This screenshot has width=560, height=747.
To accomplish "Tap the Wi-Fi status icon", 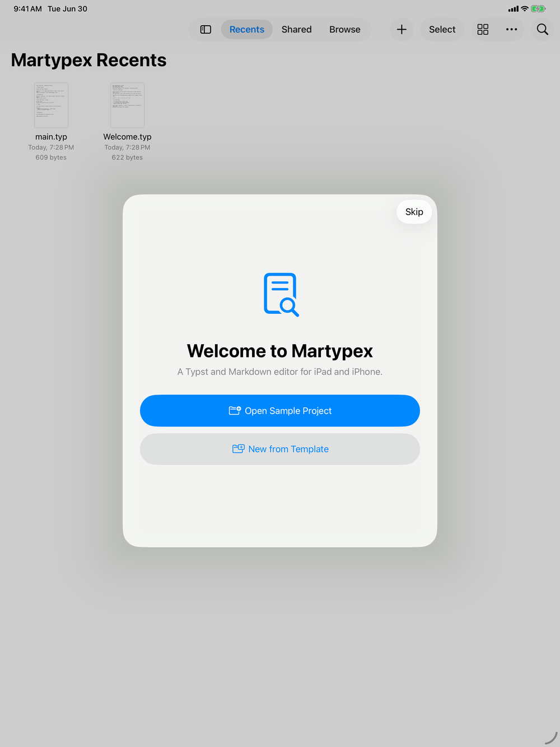I will point(525,9).
